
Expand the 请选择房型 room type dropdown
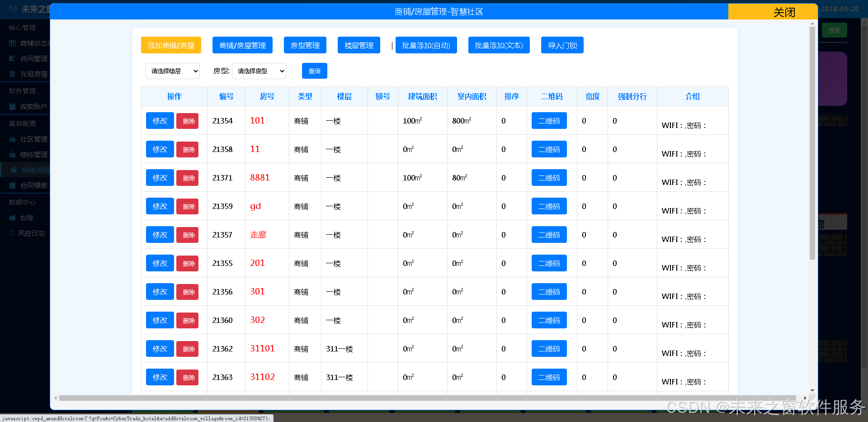[259, 71]
